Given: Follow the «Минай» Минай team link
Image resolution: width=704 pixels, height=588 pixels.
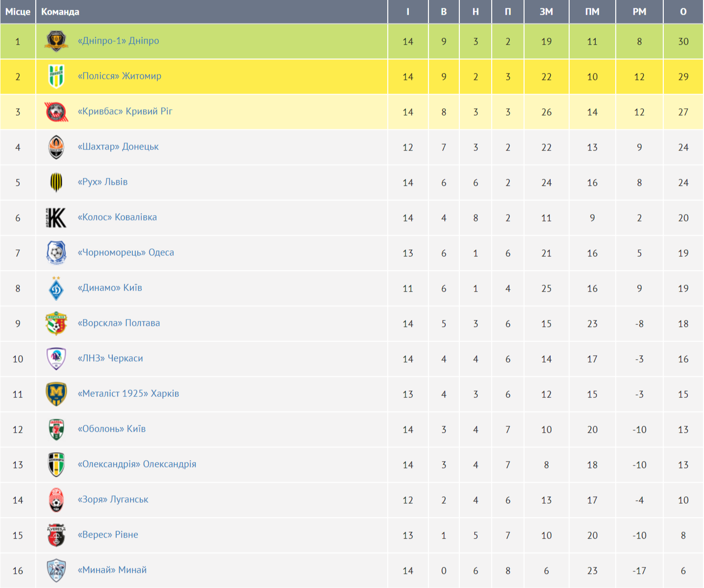Looking at the screenshot, I should 112,570.
